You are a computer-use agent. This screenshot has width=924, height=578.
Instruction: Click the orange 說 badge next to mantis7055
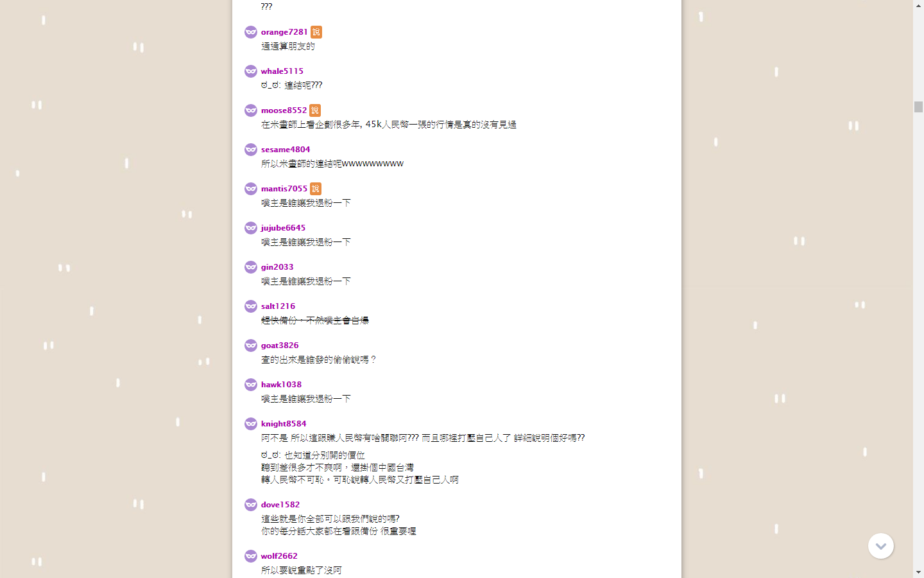[316, 189]
